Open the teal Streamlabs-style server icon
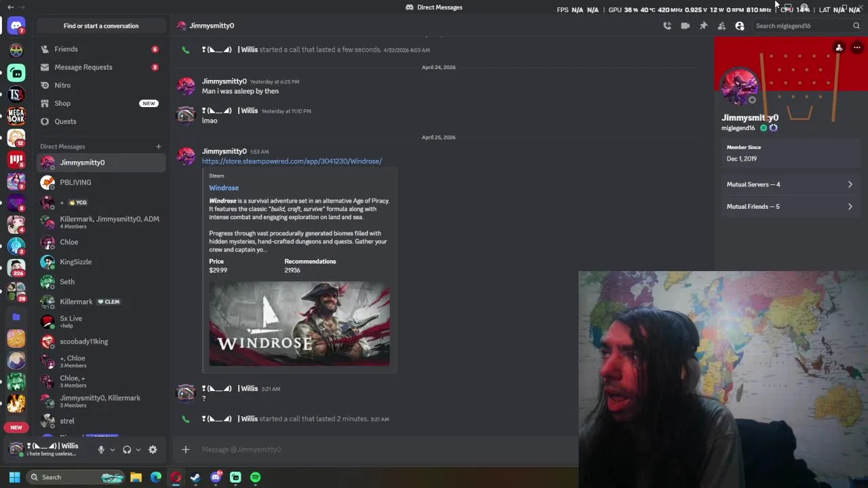868x488 pixels. 16,73
